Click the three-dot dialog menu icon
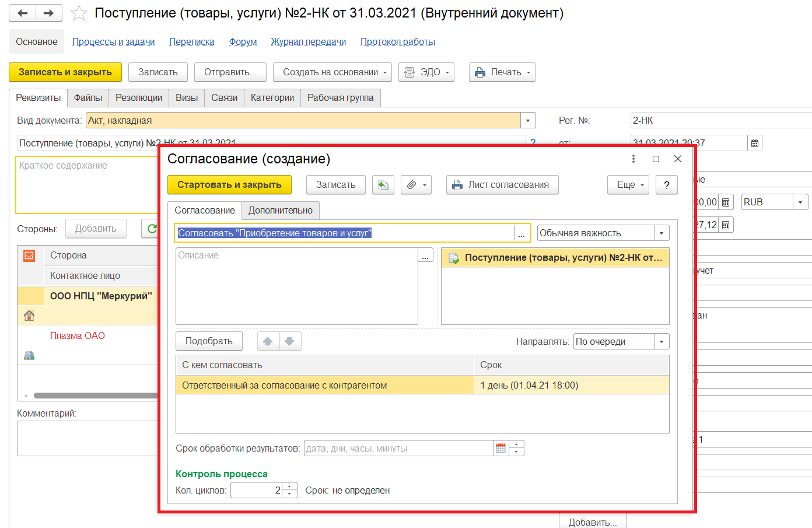Screen dimensions: 812x528 click(633, 159)
